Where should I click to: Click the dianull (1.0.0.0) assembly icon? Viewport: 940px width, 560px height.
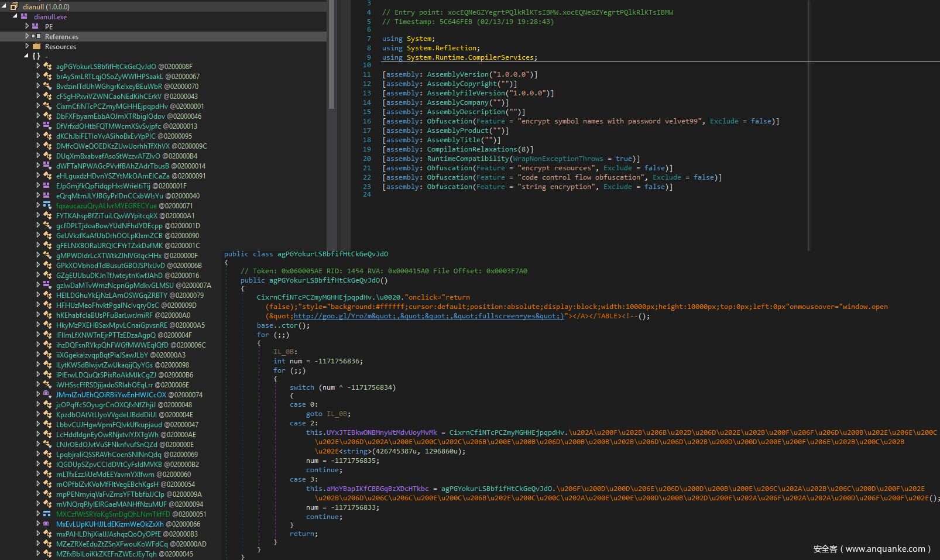(14, 6)
